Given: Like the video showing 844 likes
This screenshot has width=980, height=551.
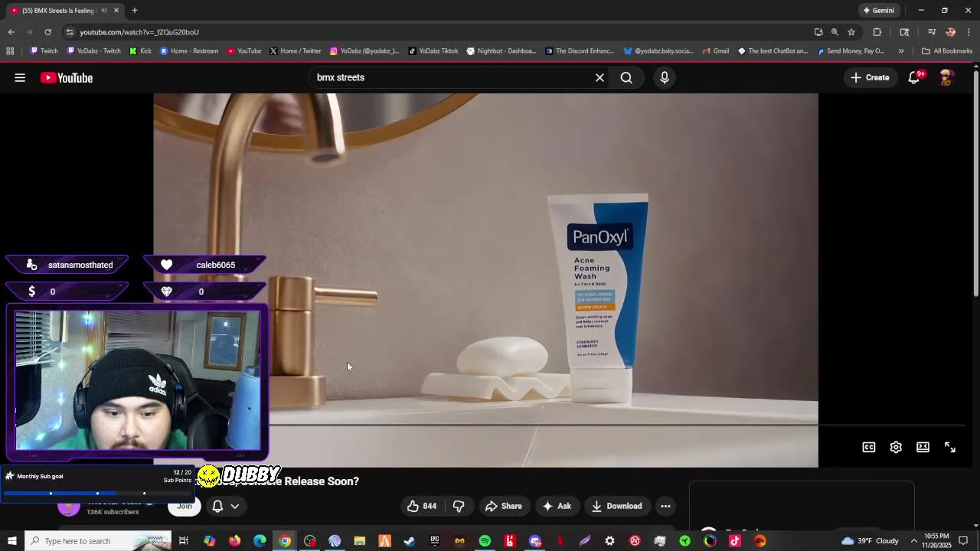Looking at the screenshot, I should pyautogui.click(x=421, y=506).
